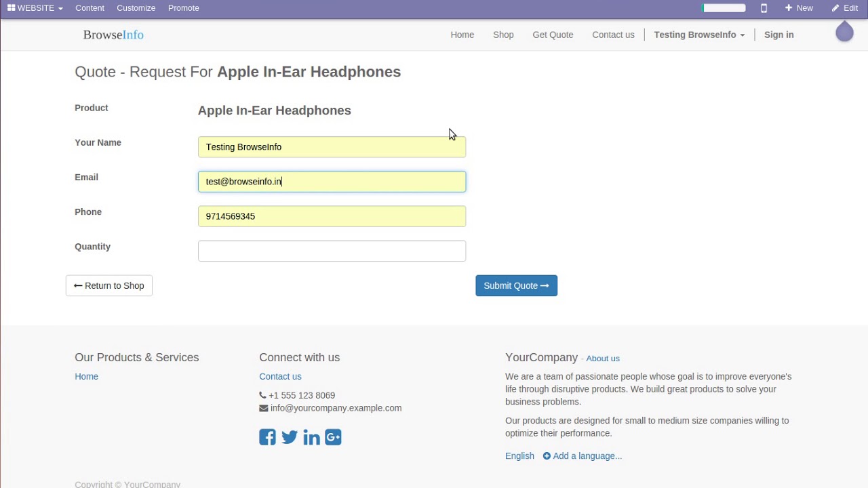Open the WEBSITE apps menu
This screenshot has width=868, height=488.
(35, 8)
